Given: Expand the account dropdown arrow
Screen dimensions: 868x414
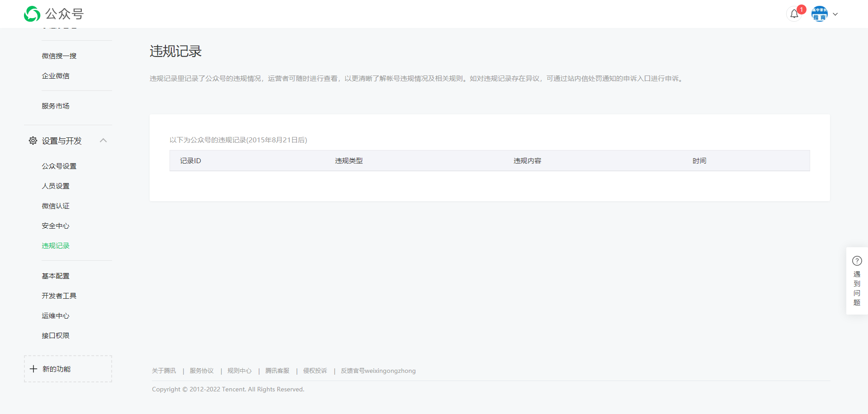Looking at the screenshot, I should point(835,14).
